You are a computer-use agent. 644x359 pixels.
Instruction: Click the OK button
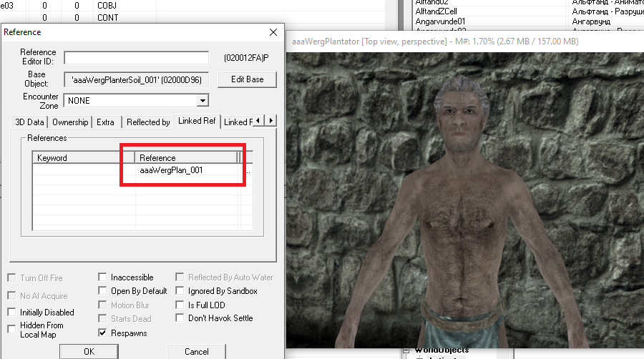[89, 352]
